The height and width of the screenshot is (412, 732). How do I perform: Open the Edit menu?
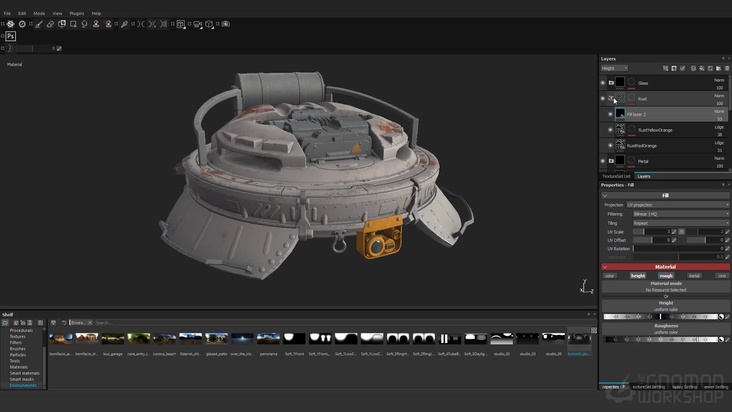tap(22, 14)
